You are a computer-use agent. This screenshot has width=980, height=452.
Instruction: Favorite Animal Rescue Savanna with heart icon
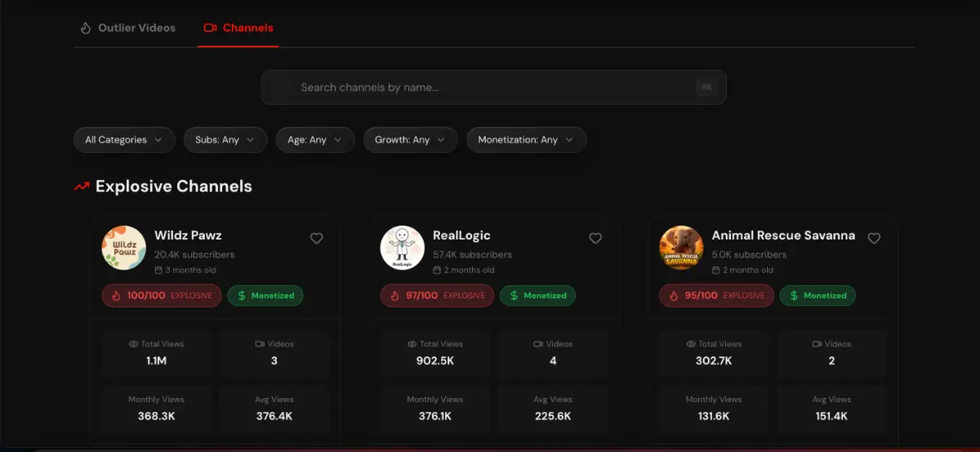point(874,239)
